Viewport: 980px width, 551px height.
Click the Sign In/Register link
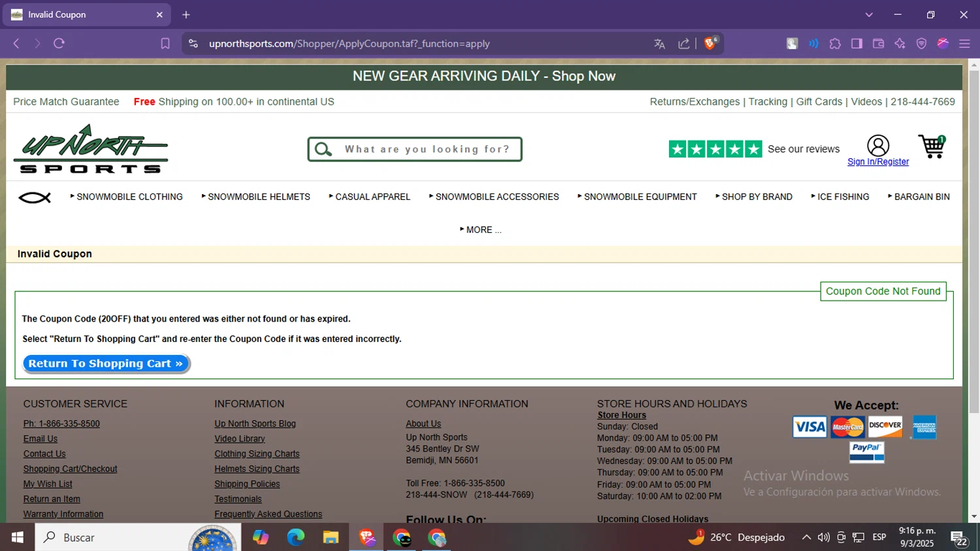pyautogui.click(x=878, y=162)
